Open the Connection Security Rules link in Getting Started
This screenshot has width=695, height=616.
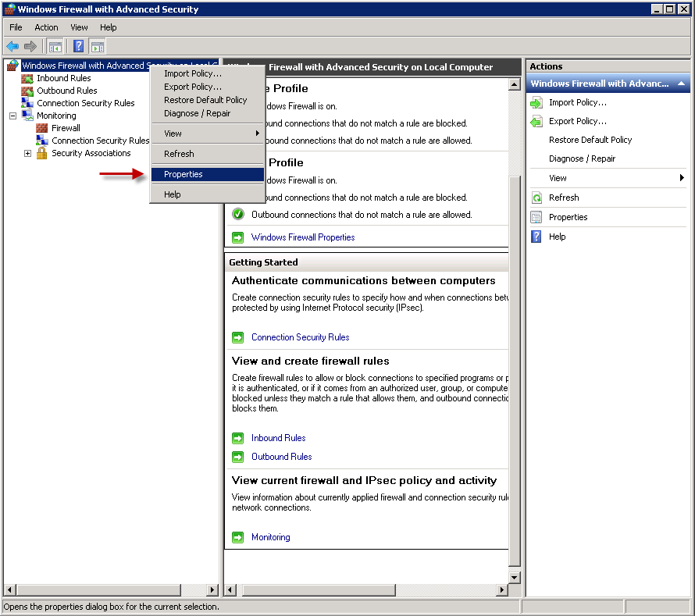[x=301, y=338]
